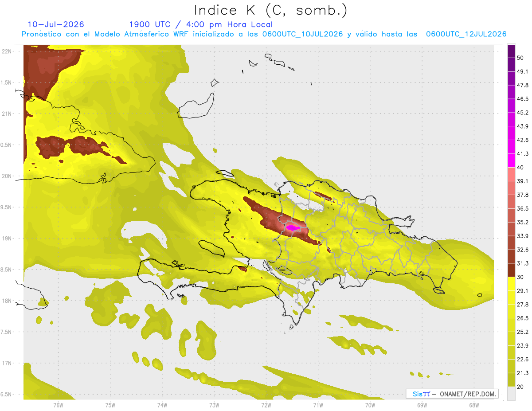
Task: Click the '69W' longitude label
Action: 422,404
